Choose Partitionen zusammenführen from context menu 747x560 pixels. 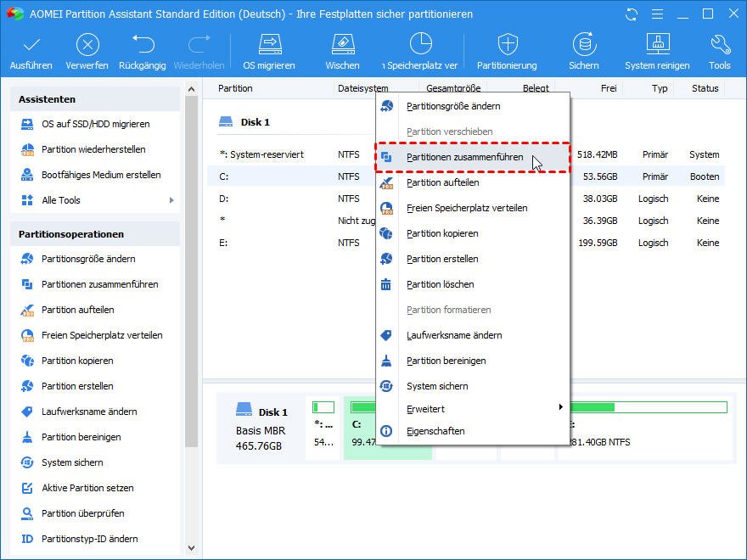tap(473, 157)
